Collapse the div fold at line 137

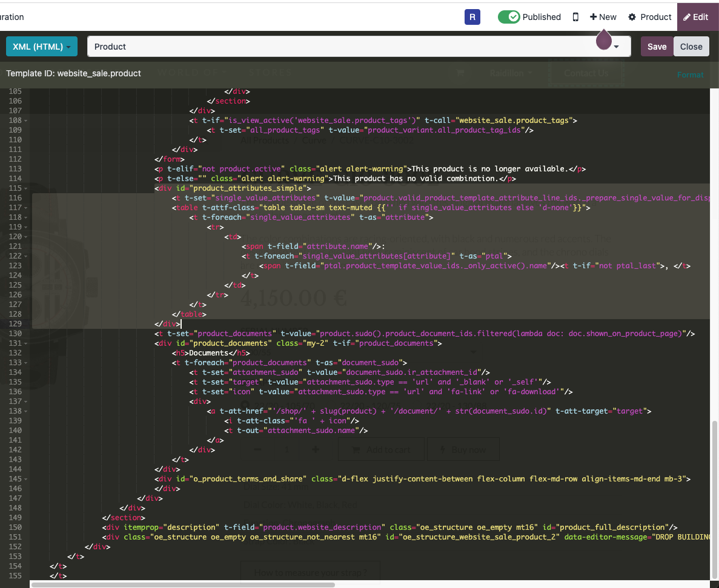tap(25, 401)
